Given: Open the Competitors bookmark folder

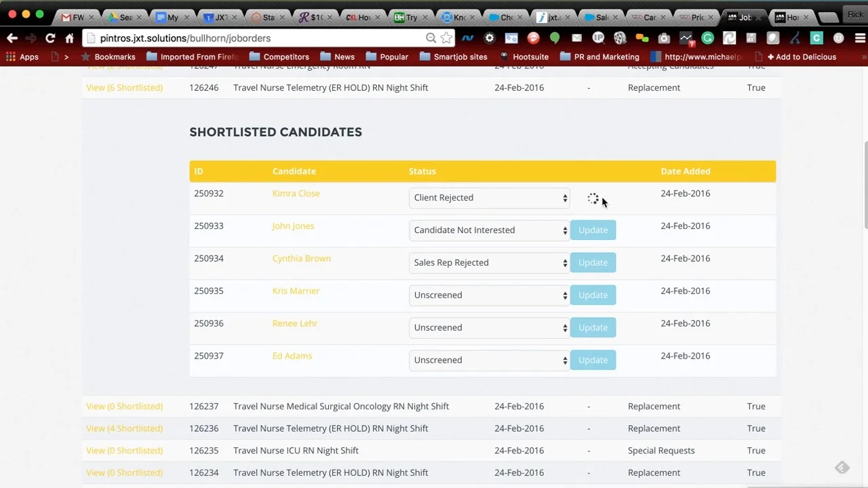Looking at the screenshot, I should [279, 57].
